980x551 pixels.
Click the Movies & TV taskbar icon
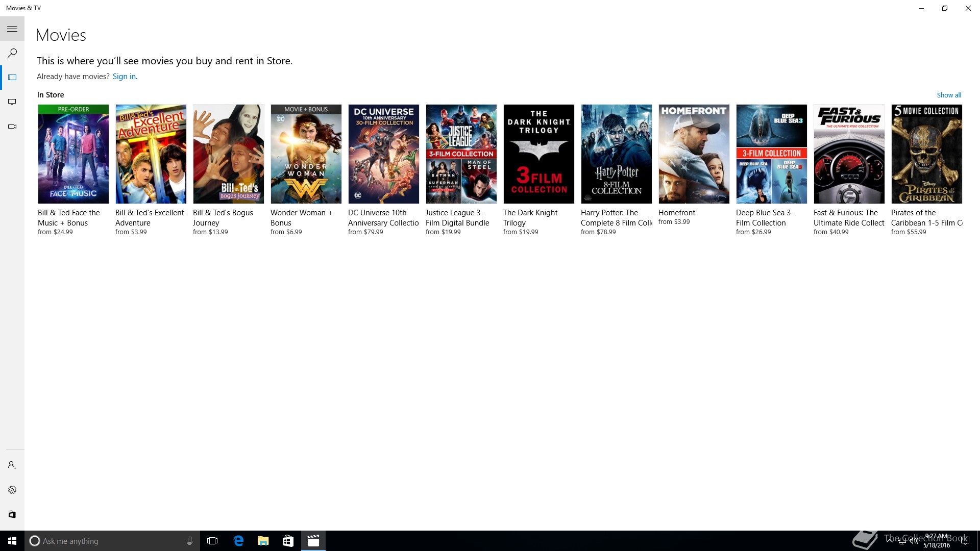[313, 541]
